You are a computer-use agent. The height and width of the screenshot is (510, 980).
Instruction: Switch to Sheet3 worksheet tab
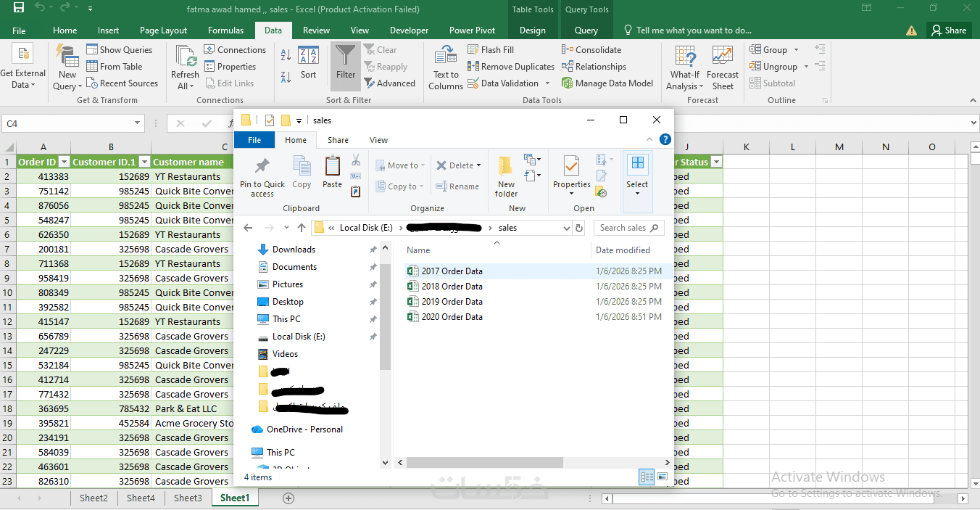click(188, 498)
